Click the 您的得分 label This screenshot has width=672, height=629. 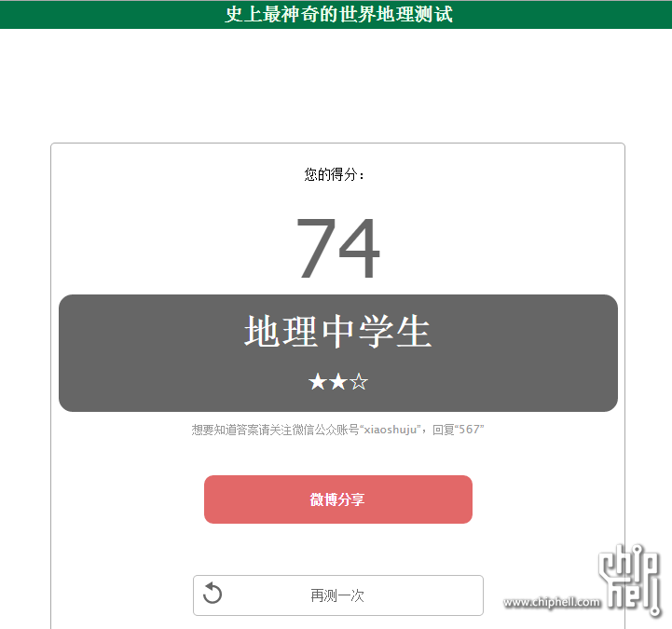click(334, 174)
